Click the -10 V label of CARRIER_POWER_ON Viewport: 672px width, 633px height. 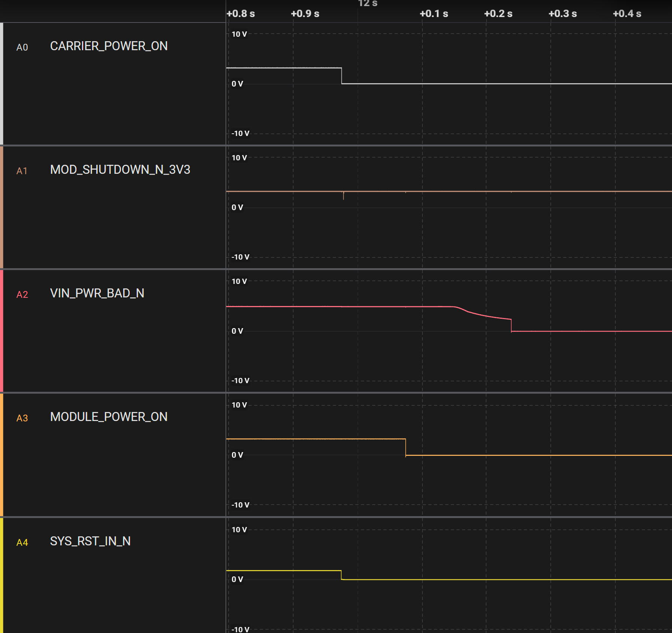click(x=240, y=133)
